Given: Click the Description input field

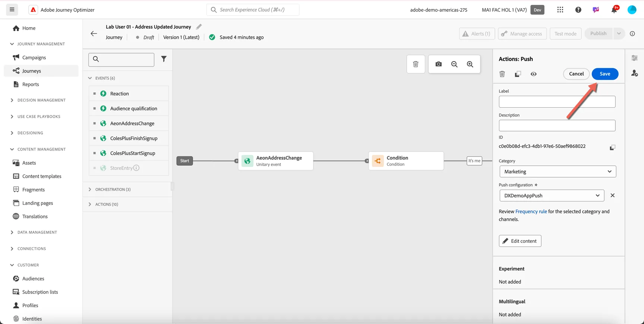Looking at the screenshot, I should pyautogui.click(x=557, y=126).
